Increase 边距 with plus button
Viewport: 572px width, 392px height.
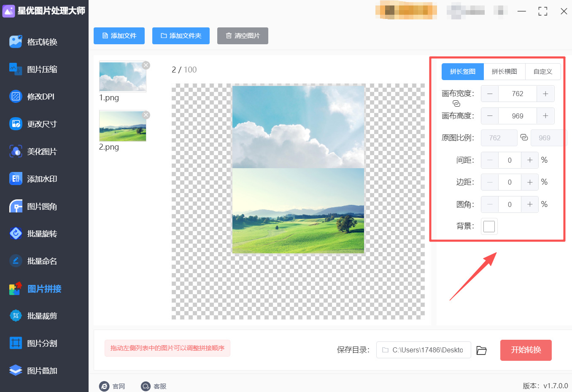530,182
